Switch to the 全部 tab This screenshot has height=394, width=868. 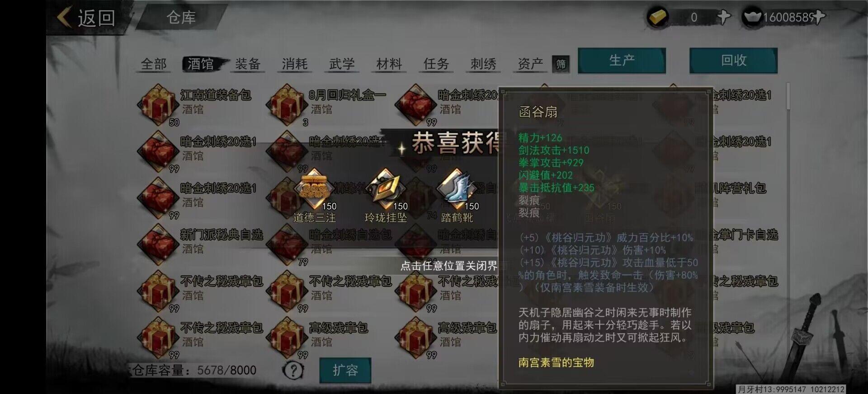click(154, 64)
